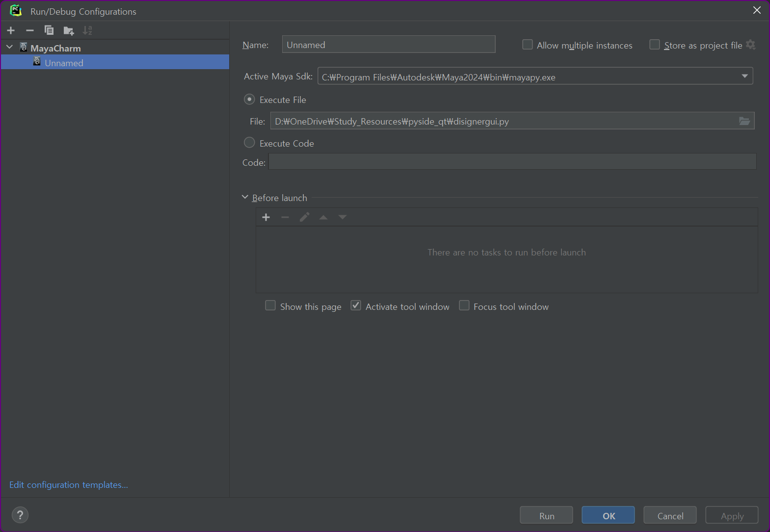Select the Execute Code option

249,143
